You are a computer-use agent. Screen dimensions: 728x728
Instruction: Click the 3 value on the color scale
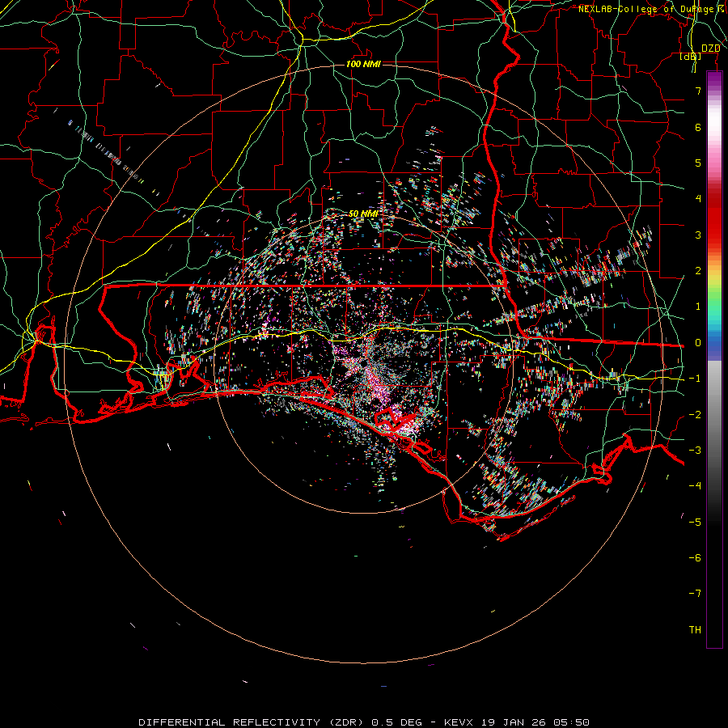pos(698,235)
